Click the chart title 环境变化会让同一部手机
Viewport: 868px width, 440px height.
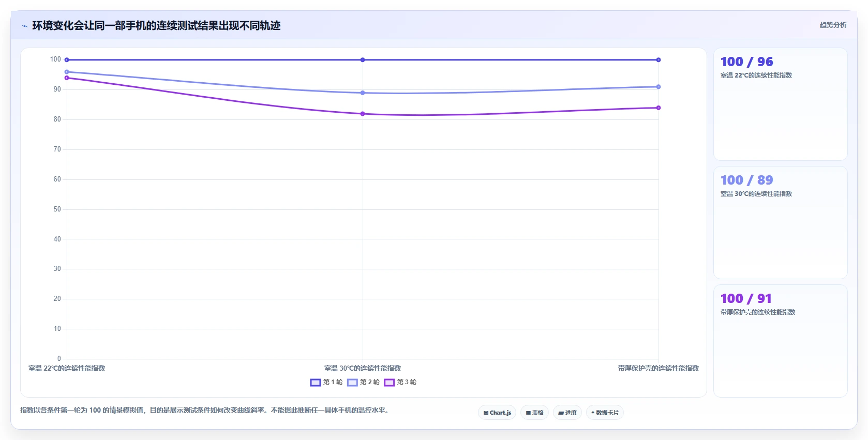pos(156,25)
